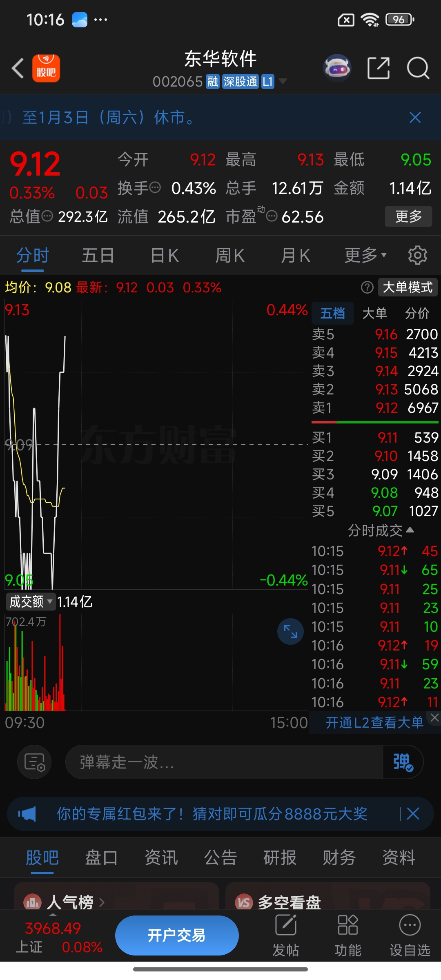The height and width of the screenshot is (980, 441).
Task: Close the 休市 notice banner
Action: tap(415, 118)
